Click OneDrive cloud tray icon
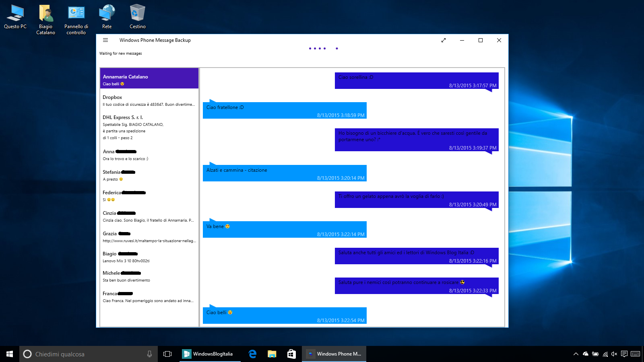This screenshot has height=362, width=644. coord(586,354)
